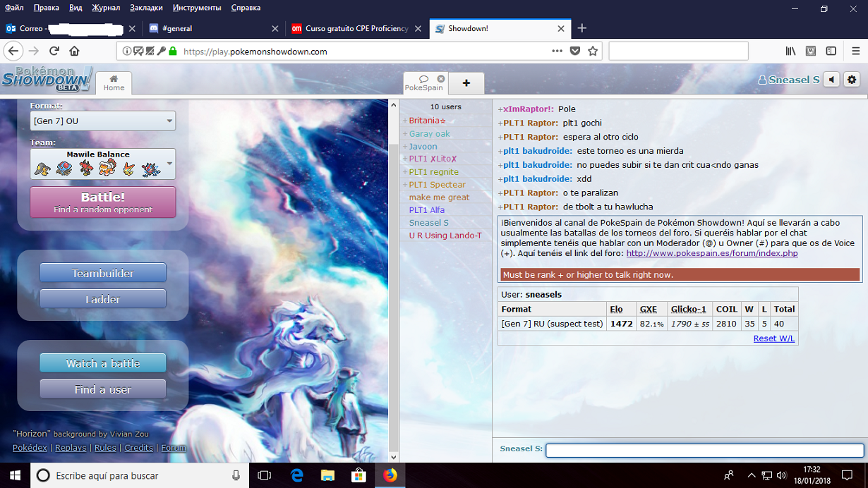Click Find a user button
868x488 pixels.
(x=103, y=389)
